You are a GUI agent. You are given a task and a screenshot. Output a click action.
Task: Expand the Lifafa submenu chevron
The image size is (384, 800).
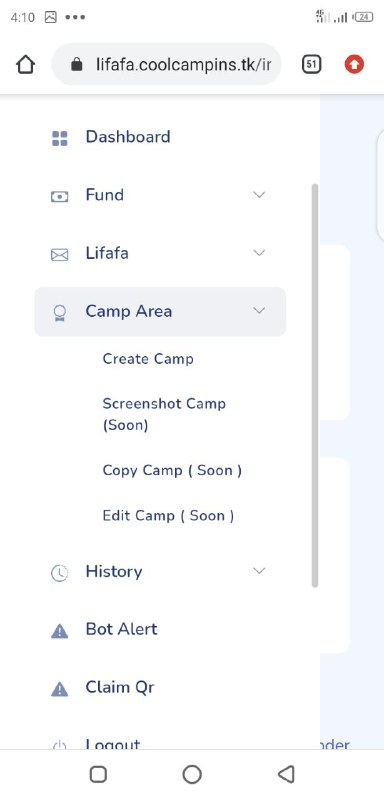(x=260, y=253)
